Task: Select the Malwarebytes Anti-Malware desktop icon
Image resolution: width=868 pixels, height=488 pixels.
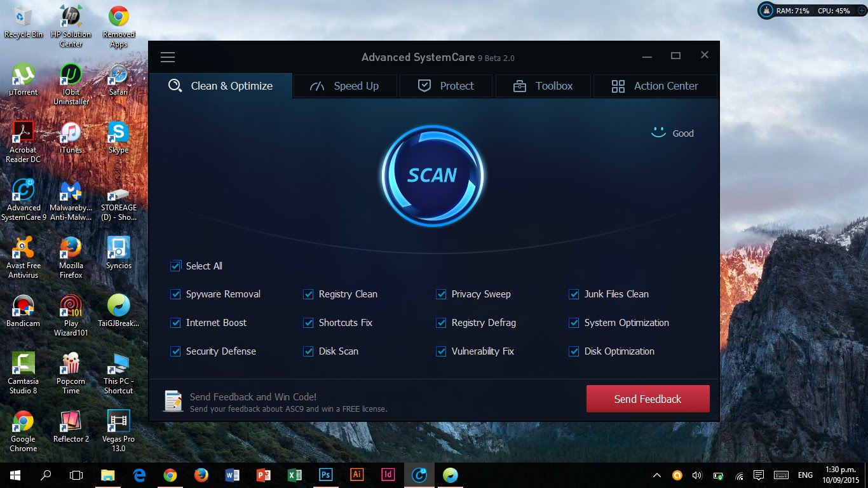Action: coord(71,200)
